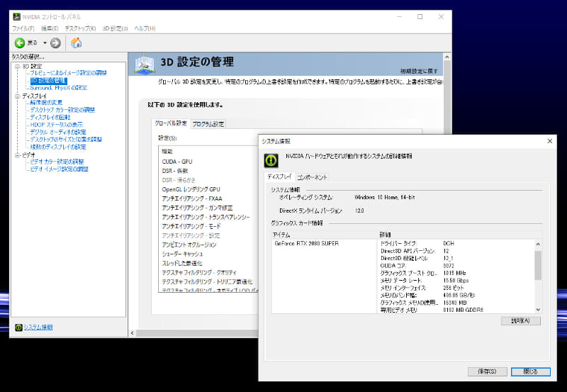Select デスクトップ カラー設定の調整

tap(62, 110)
